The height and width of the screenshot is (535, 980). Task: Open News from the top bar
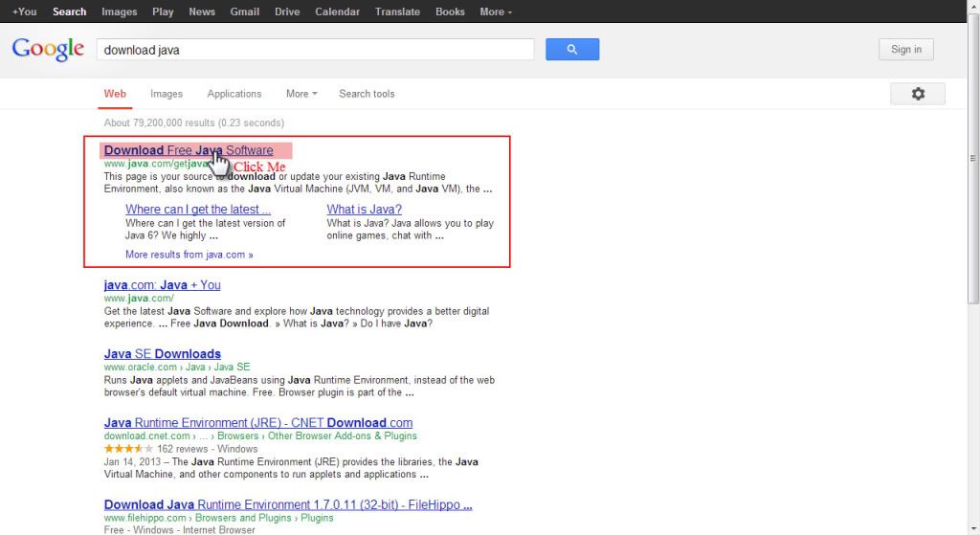coord(202,11)
